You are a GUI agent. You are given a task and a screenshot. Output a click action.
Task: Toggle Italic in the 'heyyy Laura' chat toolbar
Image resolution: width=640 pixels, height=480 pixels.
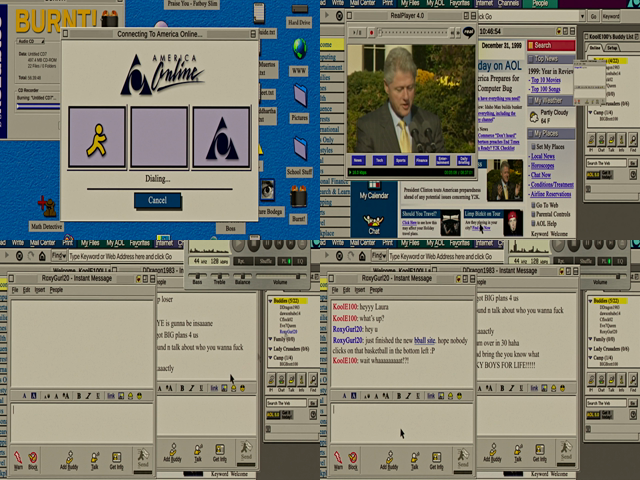pyautogui.click(x=408, y=396)
